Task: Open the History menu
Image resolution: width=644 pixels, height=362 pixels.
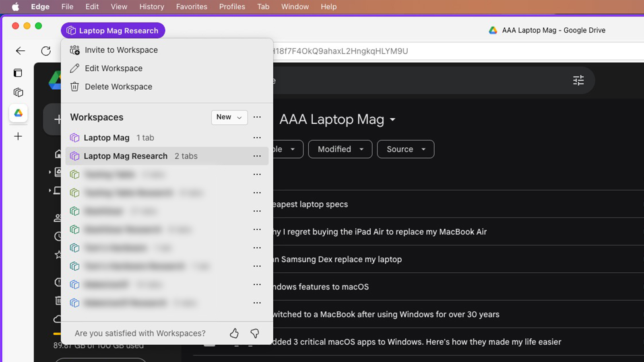Action: point(152,6)
